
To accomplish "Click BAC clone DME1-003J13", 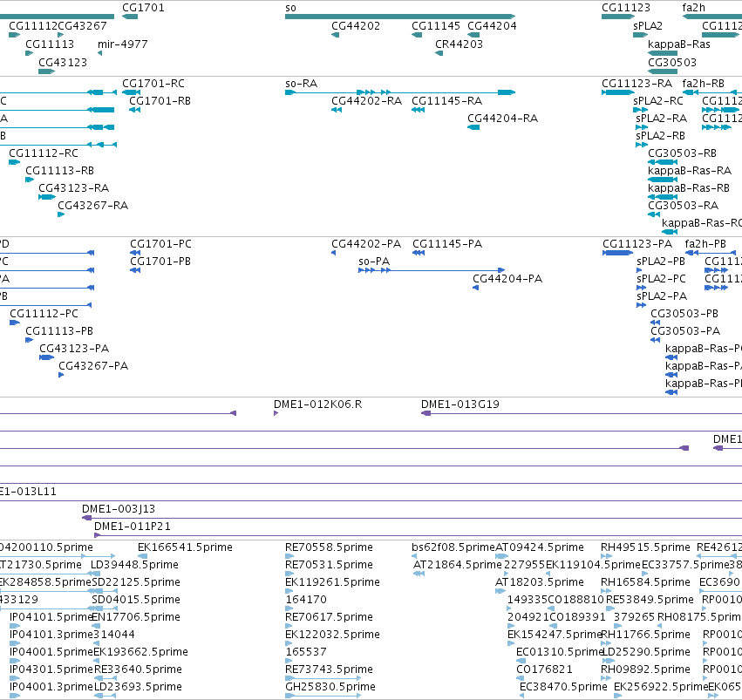I will point(119,508).
